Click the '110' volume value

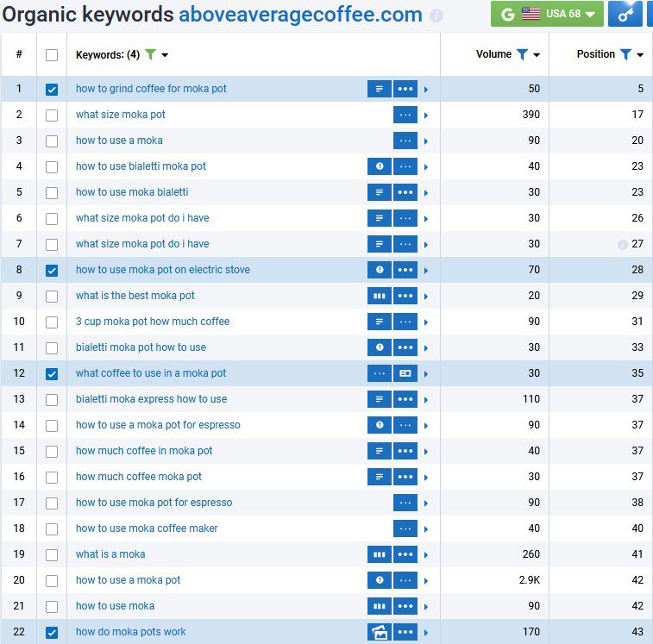pos(531,399)
